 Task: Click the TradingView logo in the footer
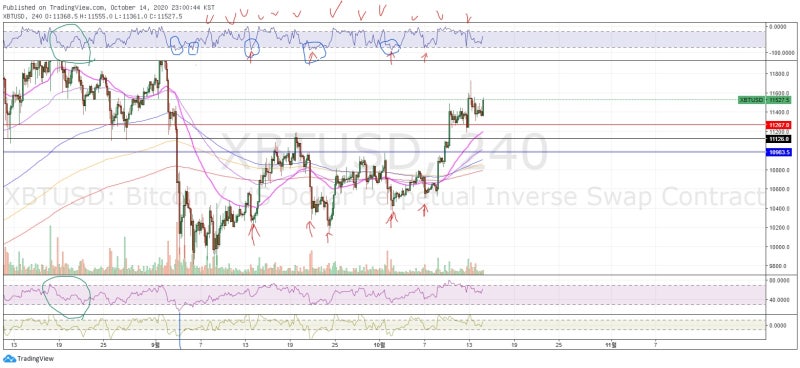(28, 359)
